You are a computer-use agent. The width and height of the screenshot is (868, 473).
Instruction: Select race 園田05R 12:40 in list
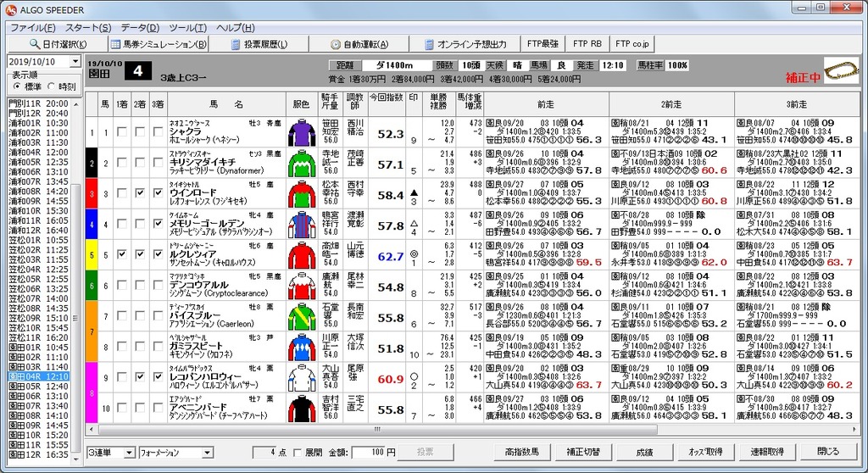click(x=39, y=386)
